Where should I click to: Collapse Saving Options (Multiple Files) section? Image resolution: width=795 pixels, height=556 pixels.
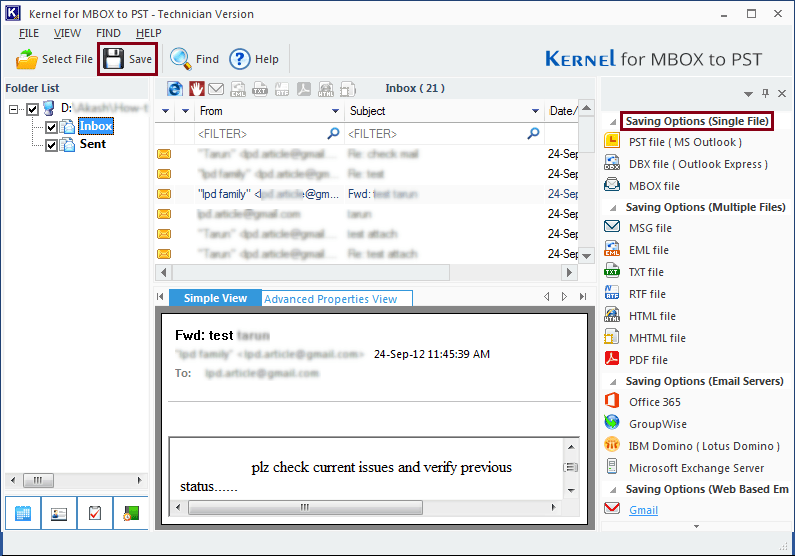[613, 208]
